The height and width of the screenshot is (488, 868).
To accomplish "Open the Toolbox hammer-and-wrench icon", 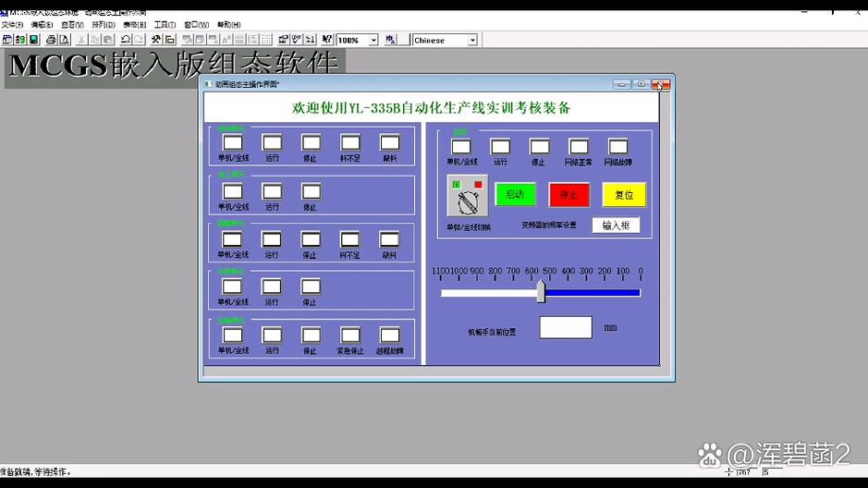I will (156, 40).
